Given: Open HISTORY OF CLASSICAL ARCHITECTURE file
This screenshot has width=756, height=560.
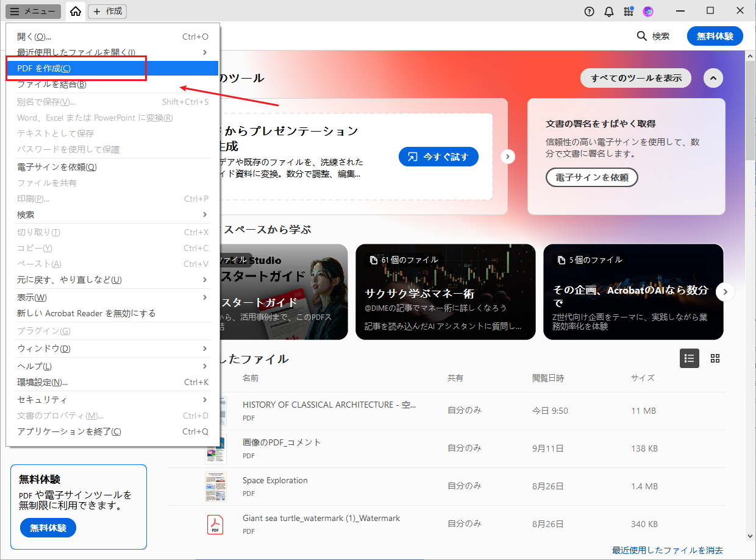Looking at the screenshot, I should 329,405.
